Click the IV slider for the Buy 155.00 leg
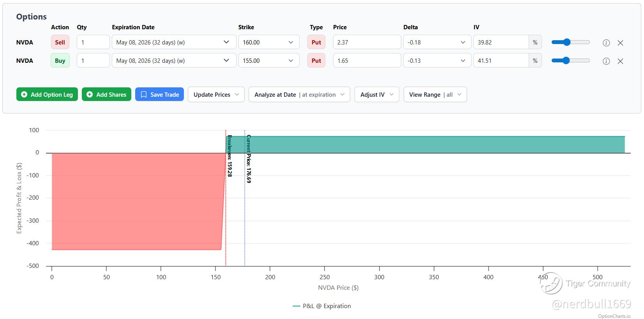This screenshot has height=319, width=644. pos(571,60)
